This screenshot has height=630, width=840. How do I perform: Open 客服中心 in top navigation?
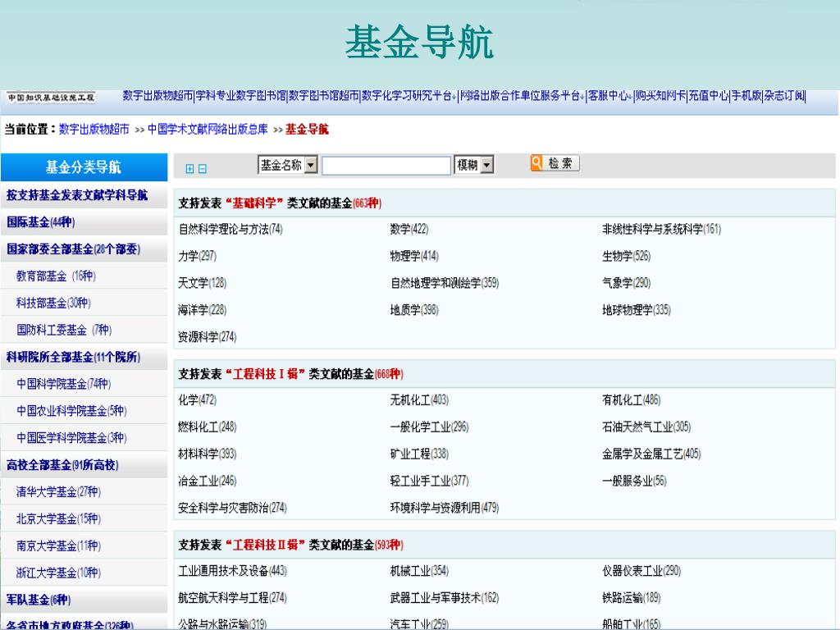(609, 96)
